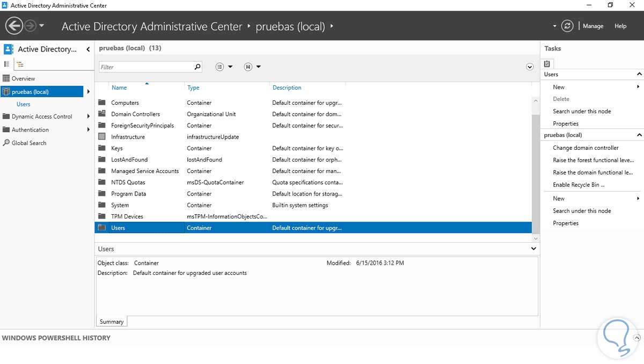
Task: Select the Domain Controllers folder icon
Action: pos(102,114)
